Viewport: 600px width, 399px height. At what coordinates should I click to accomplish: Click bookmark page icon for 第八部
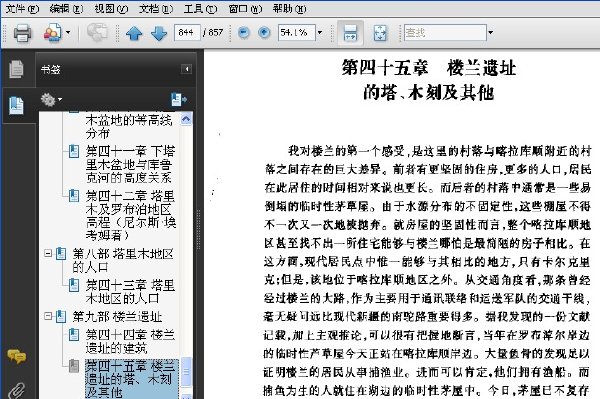pyautogui.click(x=61, y=254)
